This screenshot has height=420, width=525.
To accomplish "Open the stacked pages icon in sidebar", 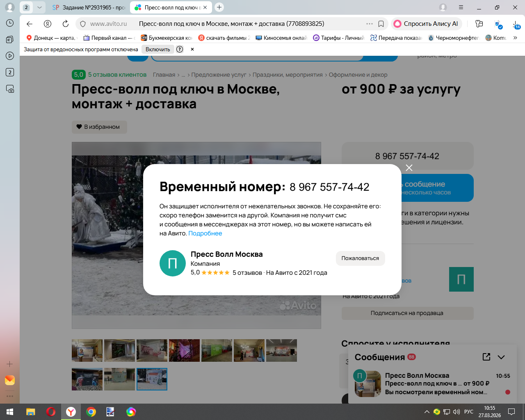I will 10,39.
